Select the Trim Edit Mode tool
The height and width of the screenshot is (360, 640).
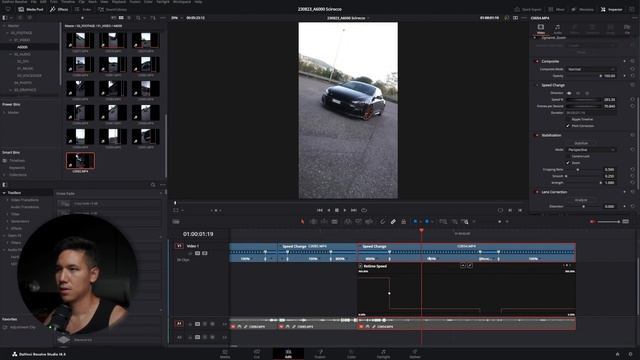click(313, 222)
